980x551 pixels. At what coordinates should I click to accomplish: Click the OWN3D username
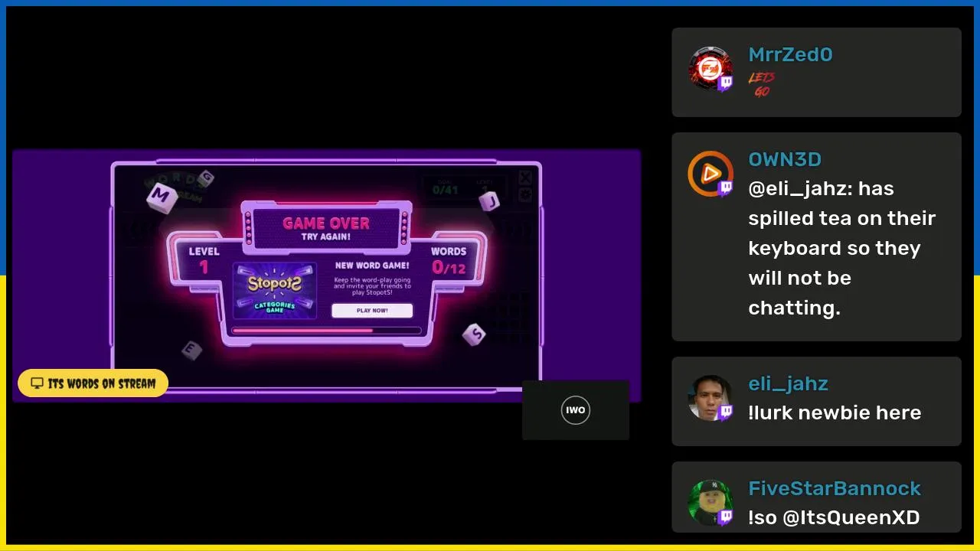pyautogui.click(x=785, y=159)
